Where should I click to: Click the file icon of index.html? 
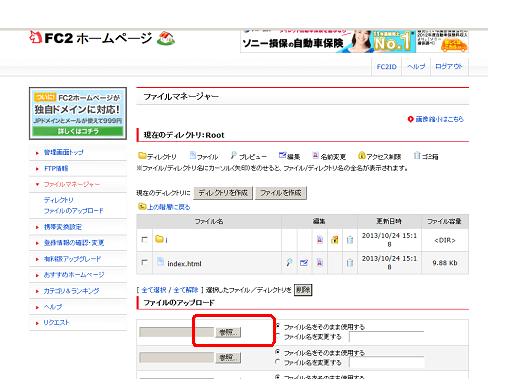click(x=160, y=262)
